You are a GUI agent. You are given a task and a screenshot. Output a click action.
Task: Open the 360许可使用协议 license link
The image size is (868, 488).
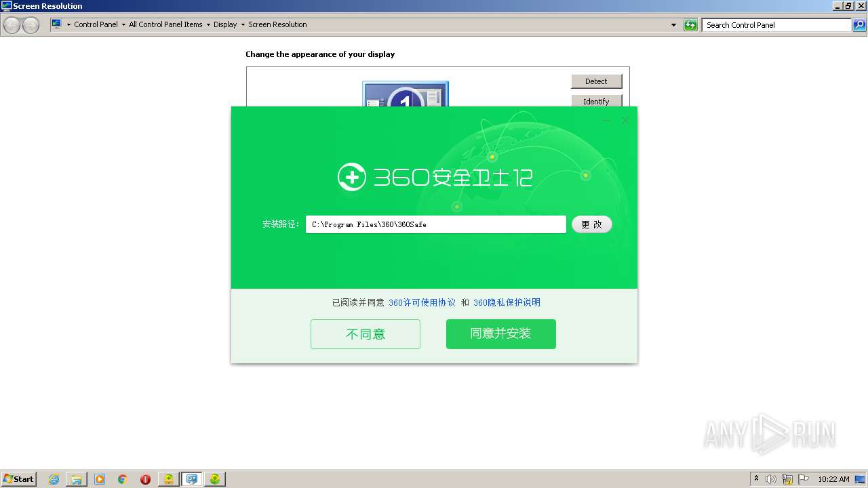click(x=422, y=303)
